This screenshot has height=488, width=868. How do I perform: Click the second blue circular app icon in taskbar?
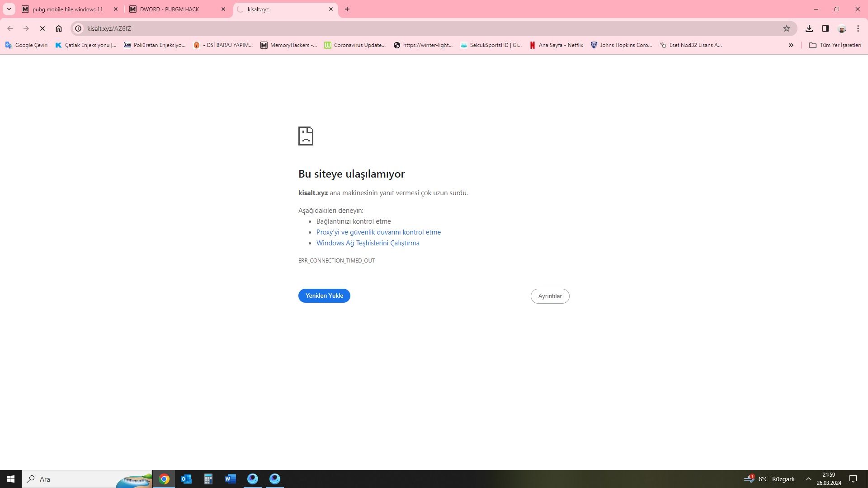click(275, 479)
